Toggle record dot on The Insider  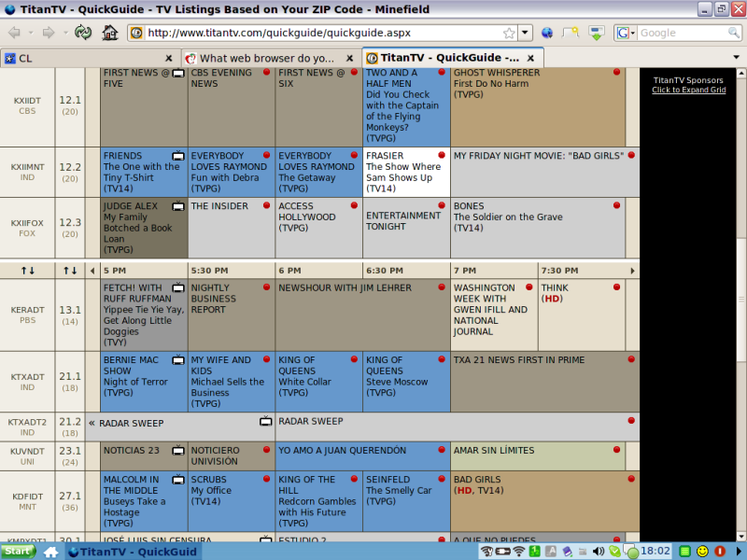click(267, 205)
